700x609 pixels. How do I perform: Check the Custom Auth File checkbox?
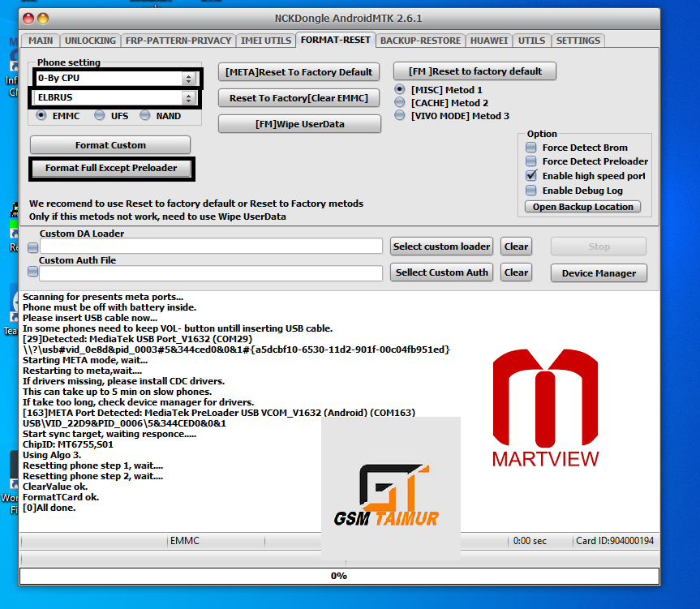pos(32,272)
